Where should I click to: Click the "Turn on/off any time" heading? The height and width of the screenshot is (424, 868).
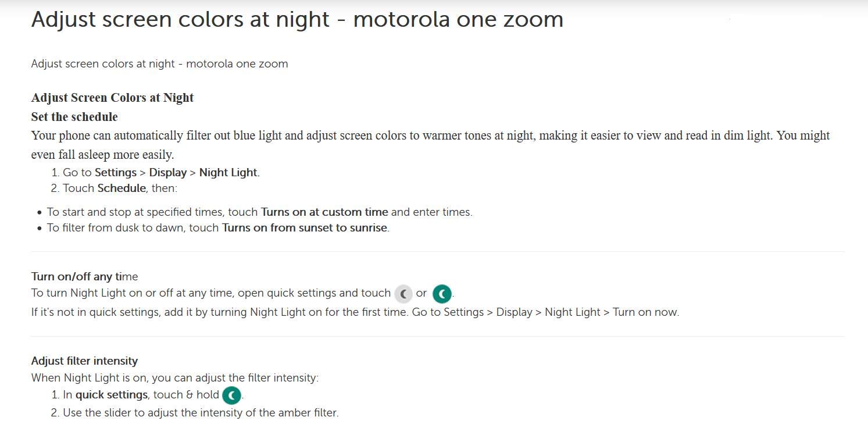(x=84, y=276)
